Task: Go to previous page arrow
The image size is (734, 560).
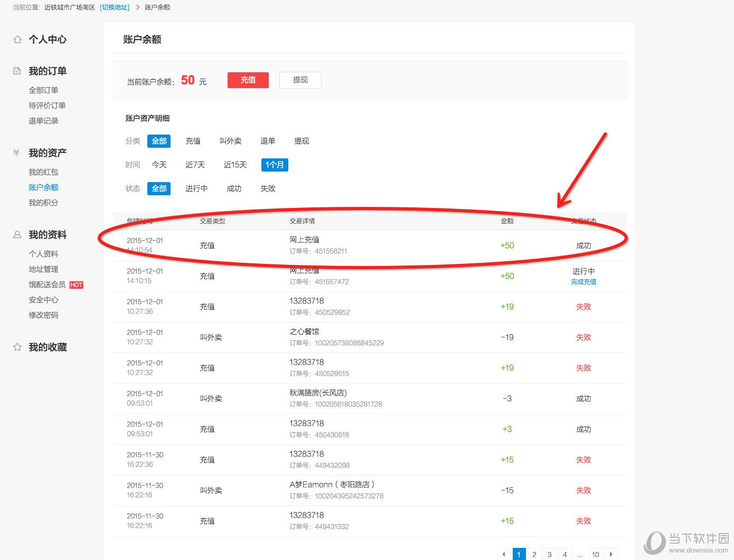Action: click(x=504, y=554)
